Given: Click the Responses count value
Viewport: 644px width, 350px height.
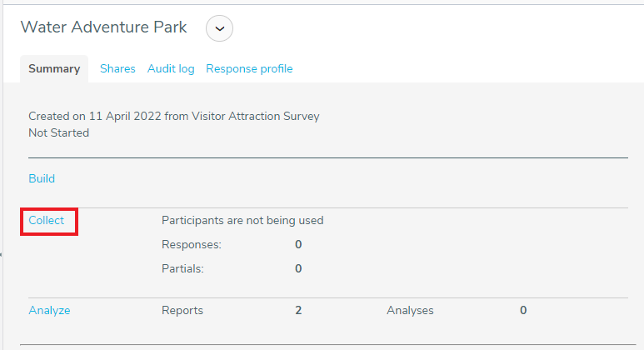Looking at the screenshot, I should click(x=298, y=245).
